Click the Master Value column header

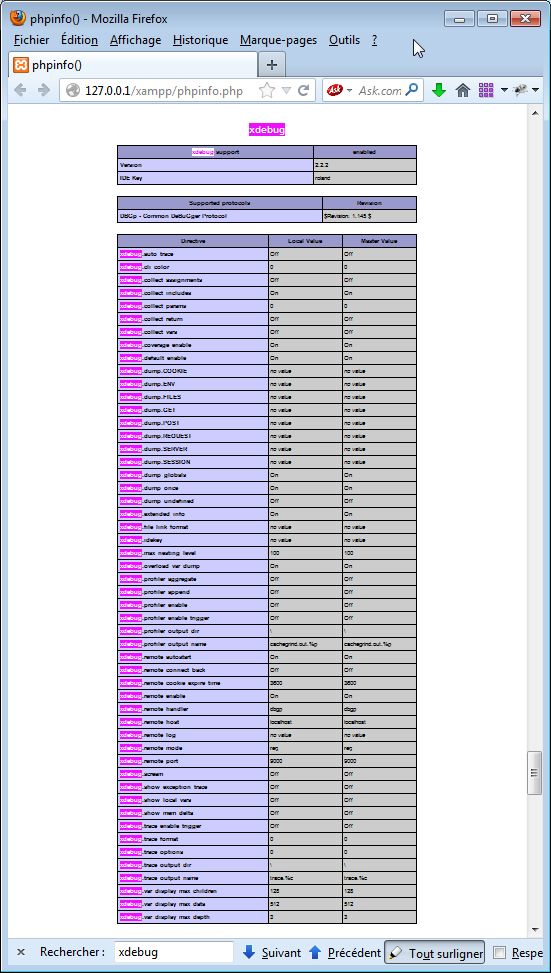(x=379, y=241)
